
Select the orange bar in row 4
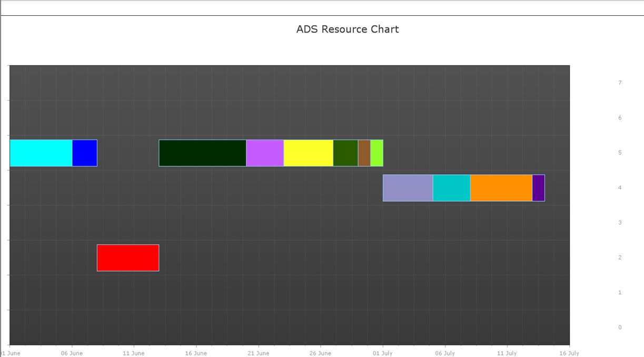[x=501, y=188]
